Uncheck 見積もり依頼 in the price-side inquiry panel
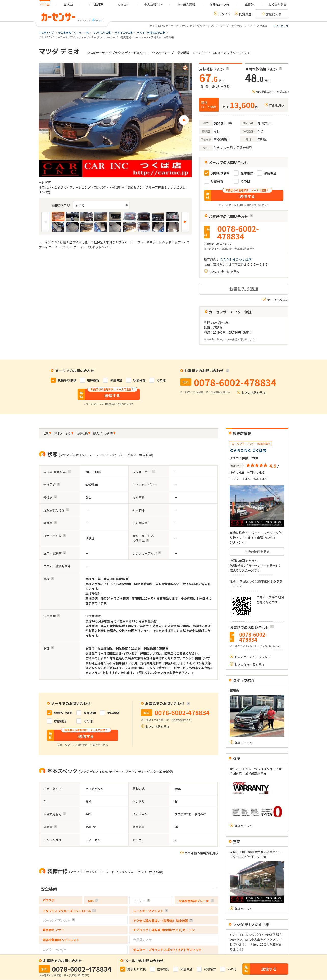This screenshot has height=980, width=327. coord(206,173)
